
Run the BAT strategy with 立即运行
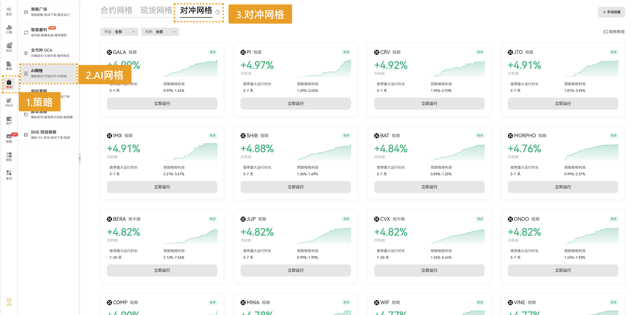coord(429,187)
